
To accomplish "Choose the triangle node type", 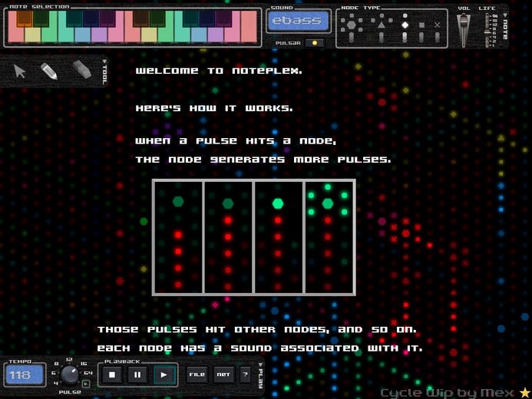I will click(x=382, y=25).
